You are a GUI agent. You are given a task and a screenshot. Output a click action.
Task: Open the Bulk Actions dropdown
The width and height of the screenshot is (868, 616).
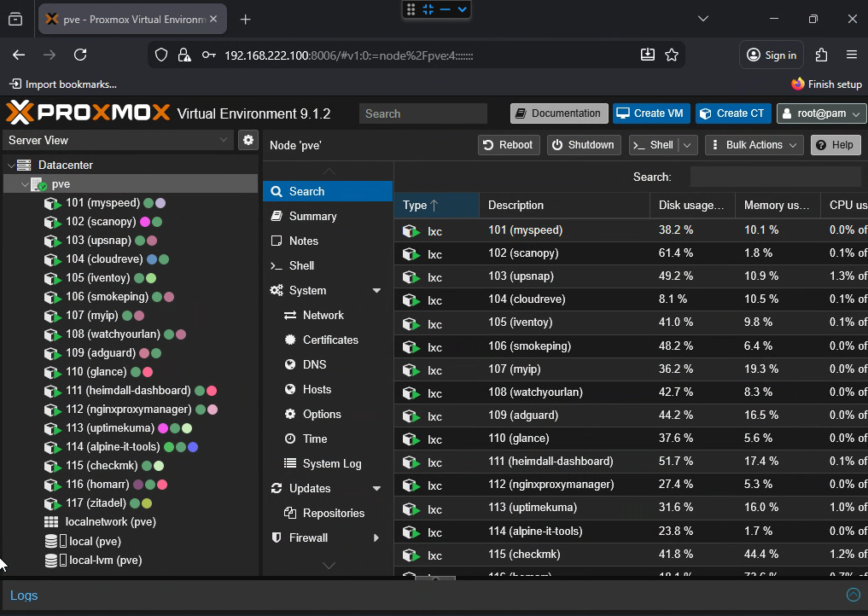click(x=754, y=145)
